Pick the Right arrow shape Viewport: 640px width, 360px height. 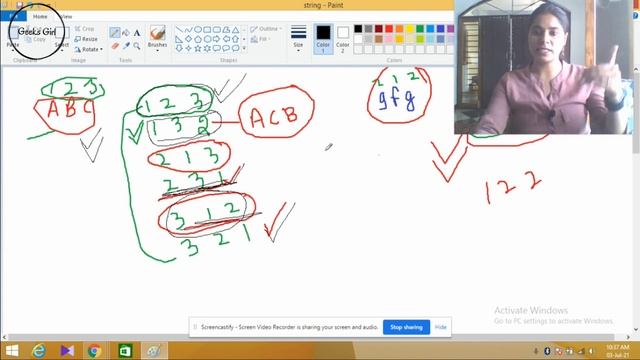pos(216,39)
